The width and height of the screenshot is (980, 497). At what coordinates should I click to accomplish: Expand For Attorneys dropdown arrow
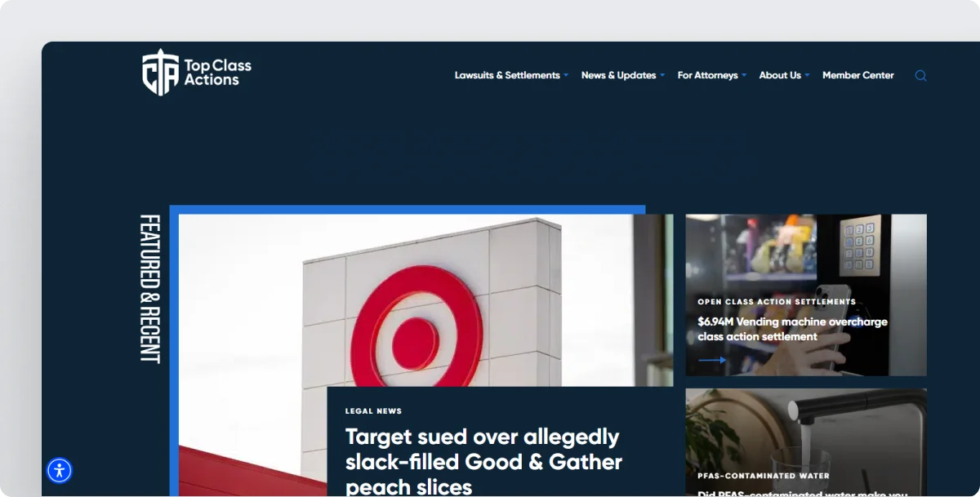(744, 76)
